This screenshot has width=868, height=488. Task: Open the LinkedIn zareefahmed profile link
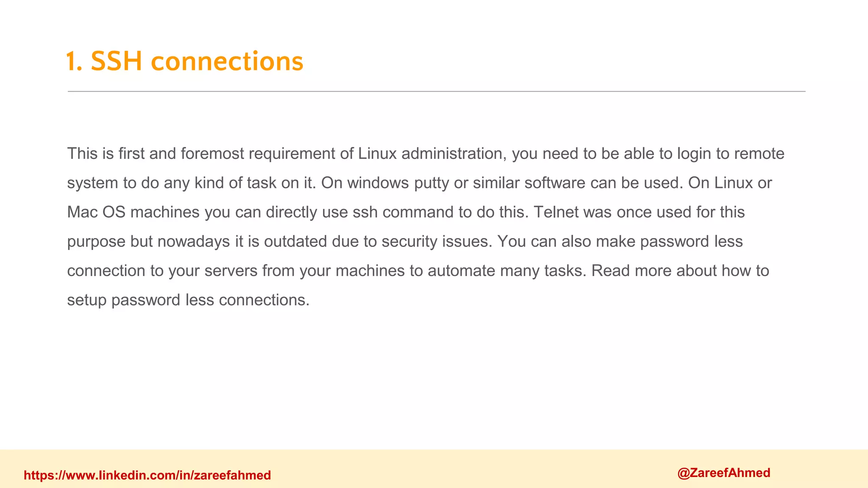click(x=147, y=475)
